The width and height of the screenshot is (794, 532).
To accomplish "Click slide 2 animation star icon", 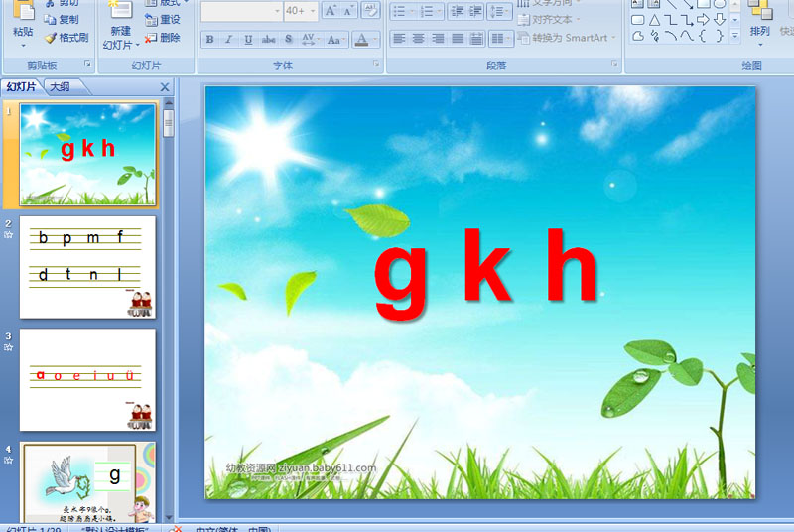I will coord(8,235).
